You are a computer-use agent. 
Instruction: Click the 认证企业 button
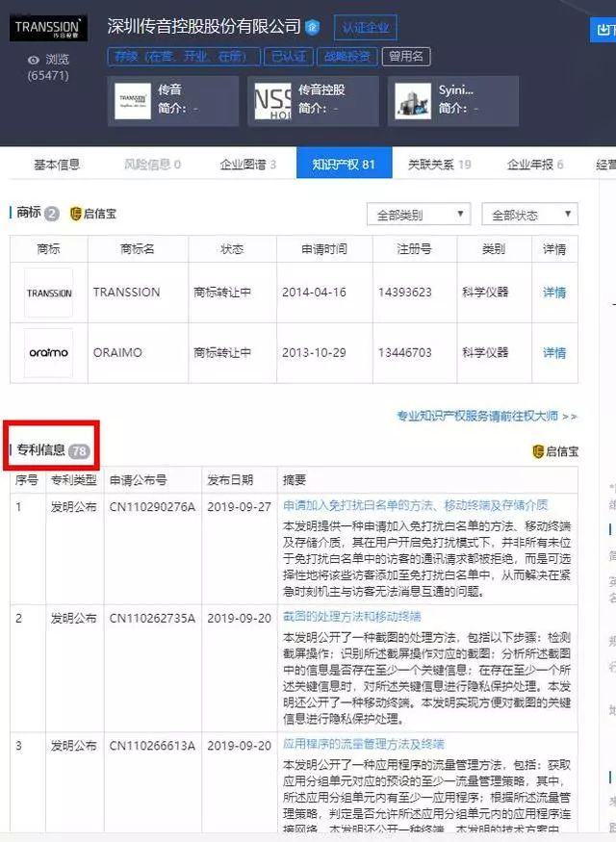365,27
